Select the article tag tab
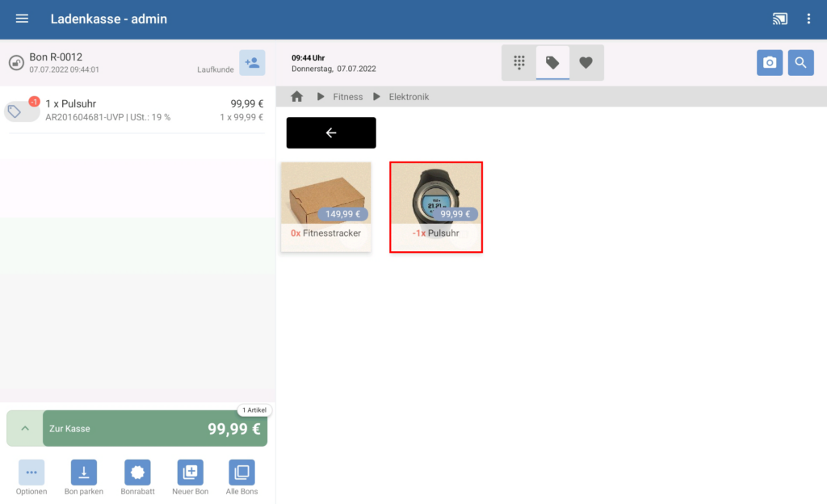The width and height of the screenshot is (827, 504). click(552, 63)
